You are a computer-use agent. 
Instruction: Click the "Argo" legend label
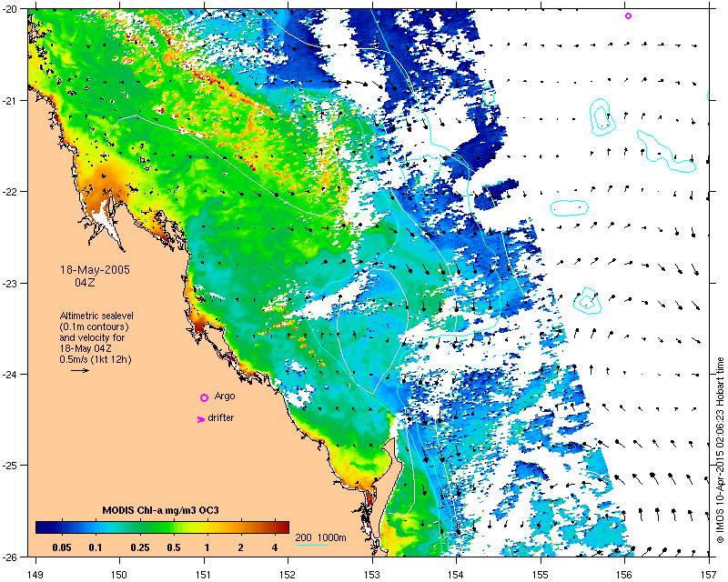pyautogui.click(x=225, y=396)
